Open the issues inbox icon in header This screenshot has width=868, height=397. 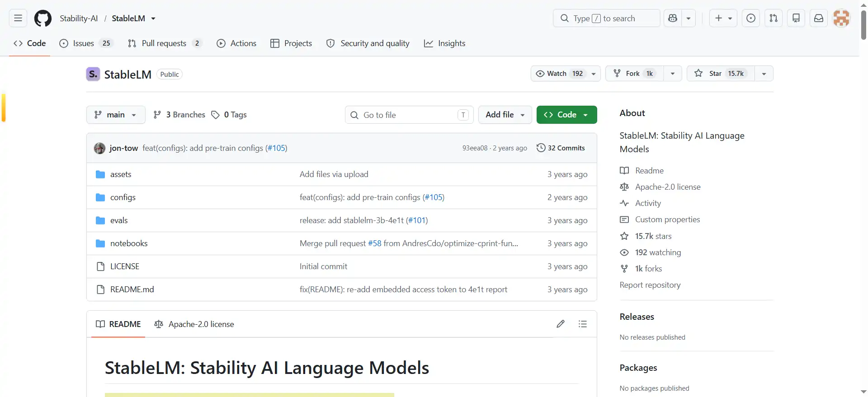coord(751,18)
